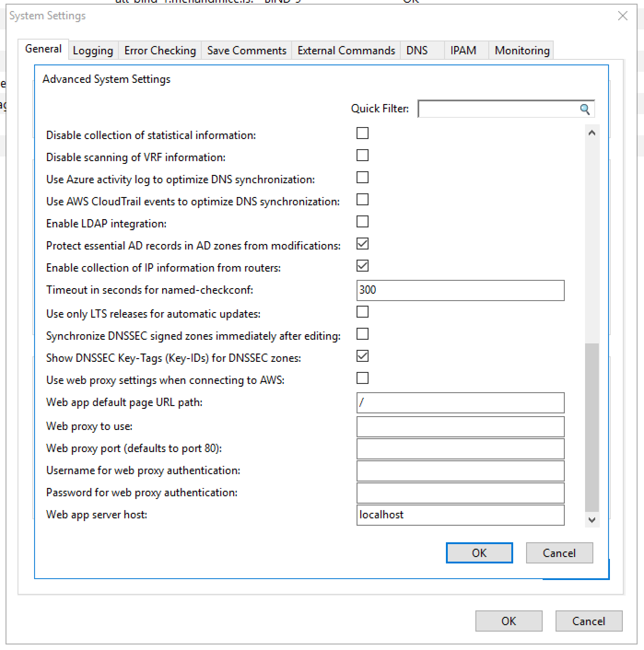The height and width of the screenshot is (650, 644).
Task: Open the Error Checking tab
Action: coord(160,51)
